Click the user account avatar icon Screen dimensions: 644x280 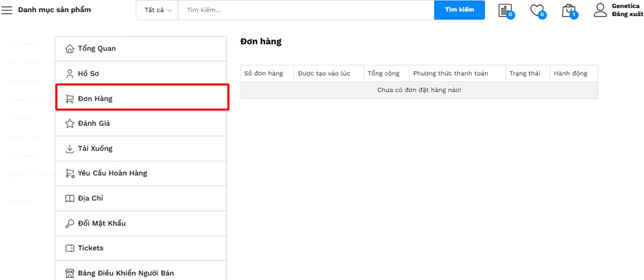tap(600, 10)
